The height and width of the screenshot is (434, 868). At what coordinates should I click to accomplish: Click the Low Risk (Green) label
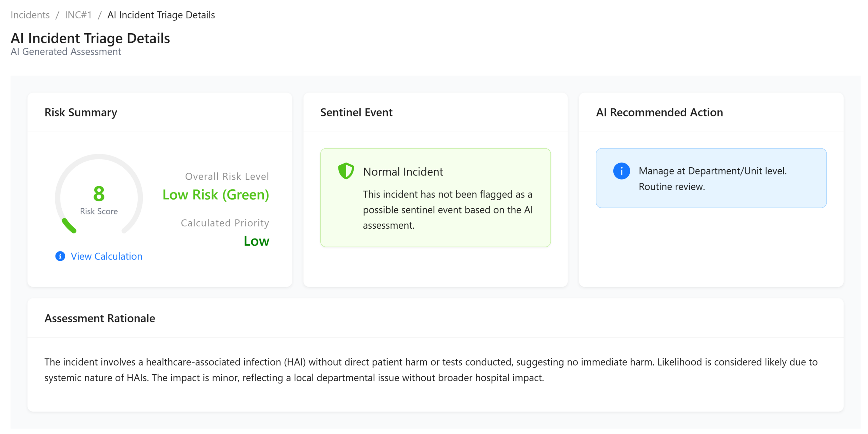(x=216, y=195)
